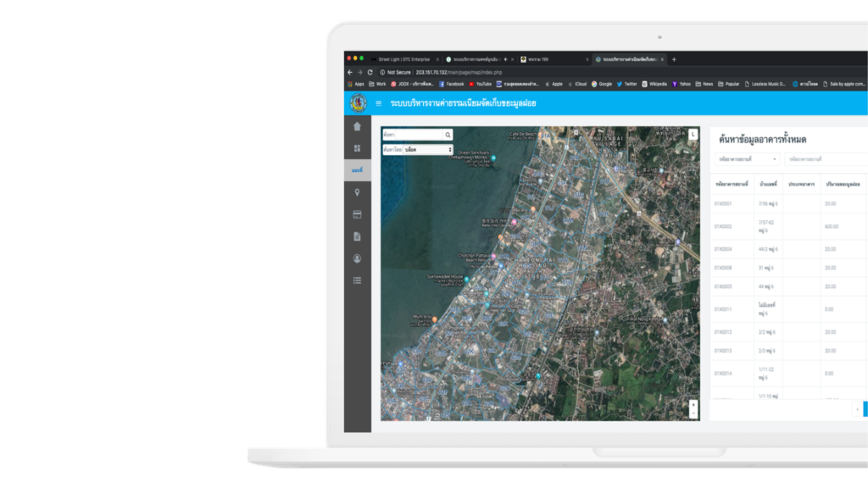Open the Facebook bookmark
The width and height of the screenshot is (868, 488).
tap(452, 84)
